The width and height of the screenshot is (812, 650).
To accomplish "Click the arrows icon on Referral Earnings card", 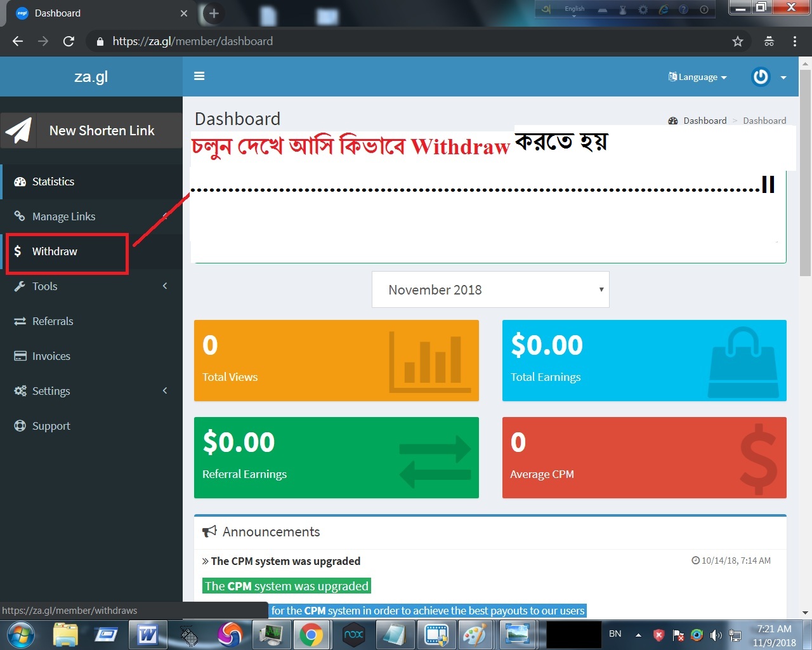I will pos(435,463).
